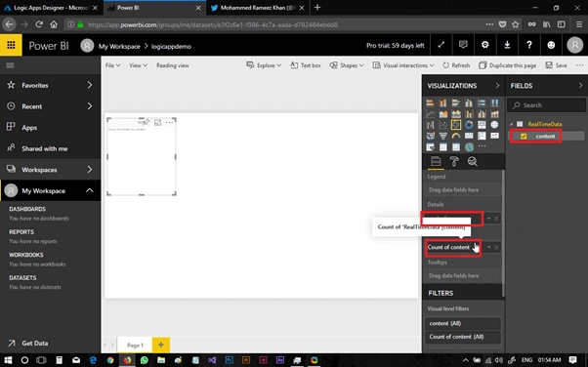
Task: Collapse the Fields pane
Action: (580, 86)
